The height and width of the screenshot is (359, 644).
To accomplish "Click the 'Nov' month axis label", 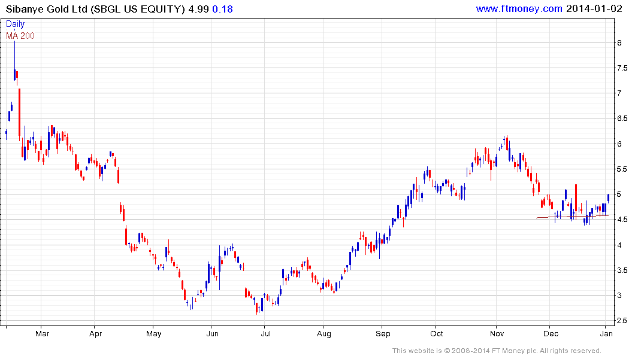I will point(497,333).
